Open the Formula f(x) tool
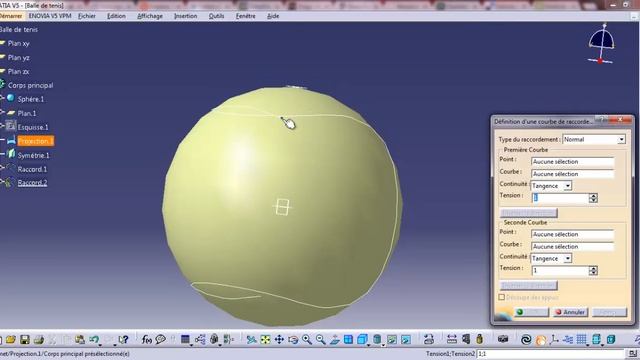The image size is (640, 360). pos(146,340)
